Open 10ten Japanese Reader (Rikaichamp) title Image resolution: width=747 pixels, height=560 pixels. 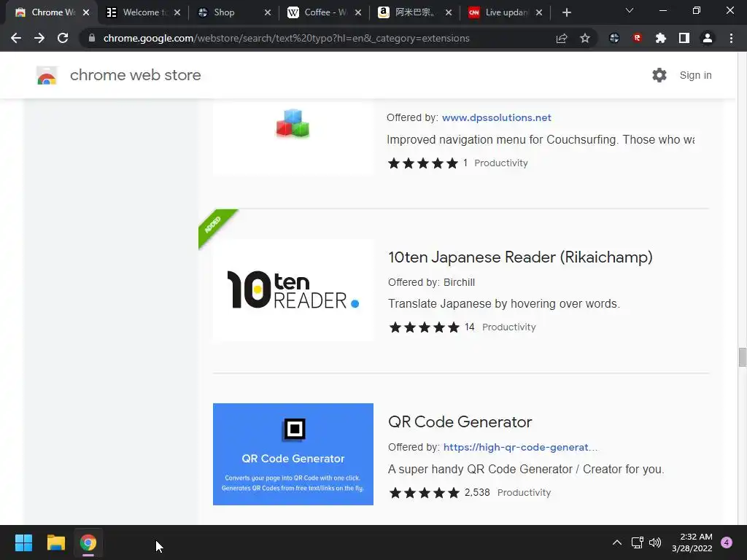click(x=520, y=257)
